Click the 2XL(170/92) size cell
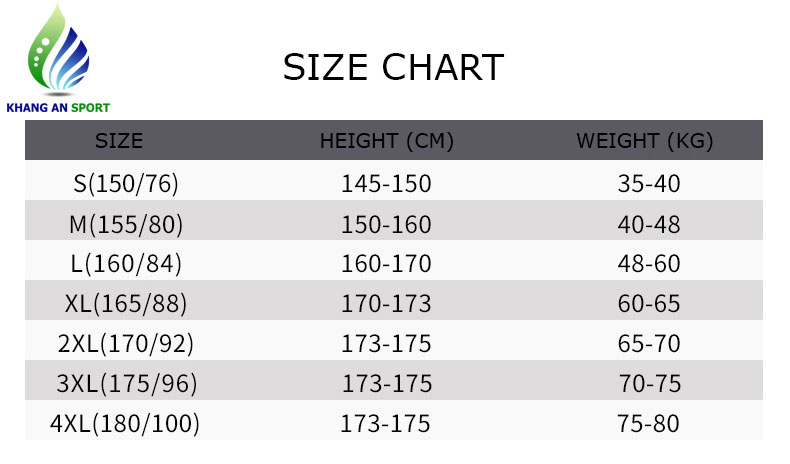The height and width of the screenshot is (464, 790). click(126, 345)
